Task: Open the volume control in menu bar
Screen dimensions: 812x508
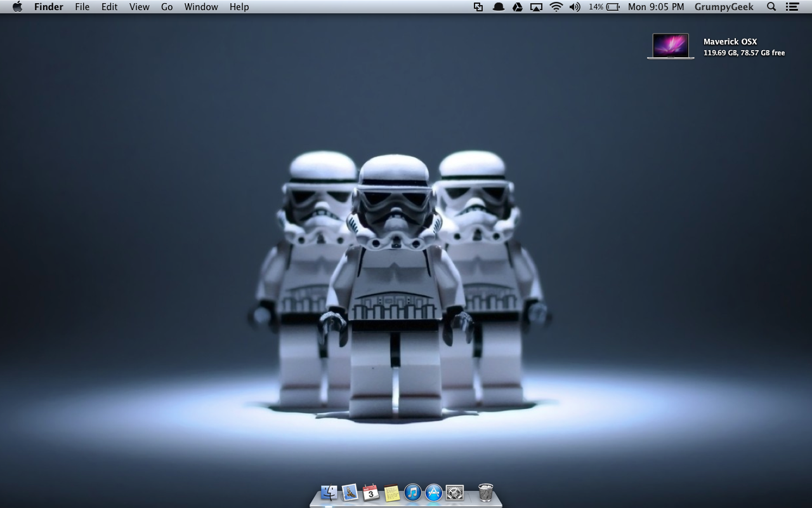Action: point(575,7)
